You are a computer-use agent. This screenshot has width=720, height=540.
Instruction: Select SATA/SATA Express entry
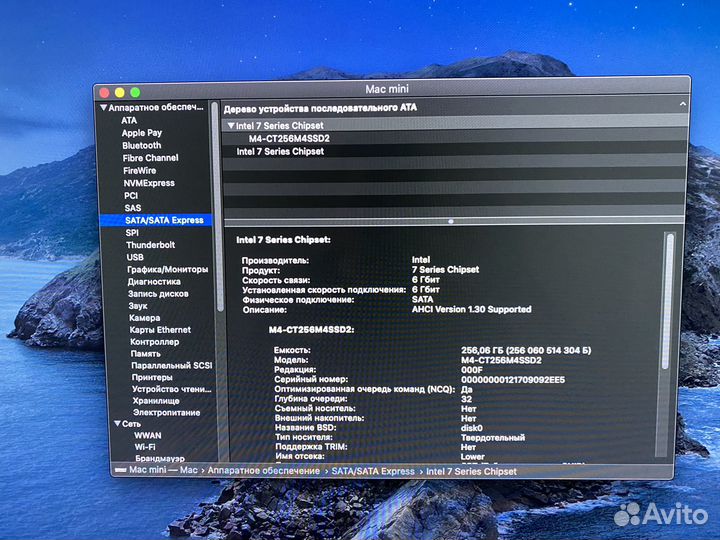(x=156, y=220)
